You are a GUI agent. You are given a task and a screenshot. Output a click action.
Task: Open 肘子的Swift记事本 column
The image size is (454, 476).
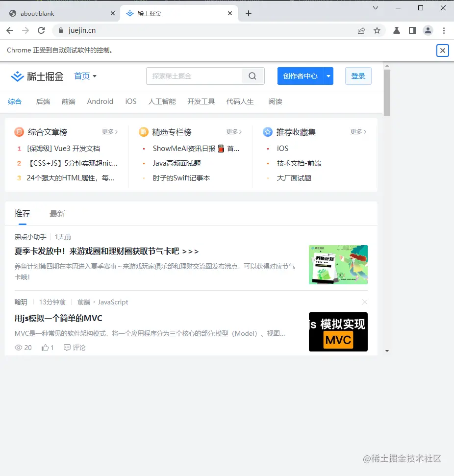pos(181,178)
